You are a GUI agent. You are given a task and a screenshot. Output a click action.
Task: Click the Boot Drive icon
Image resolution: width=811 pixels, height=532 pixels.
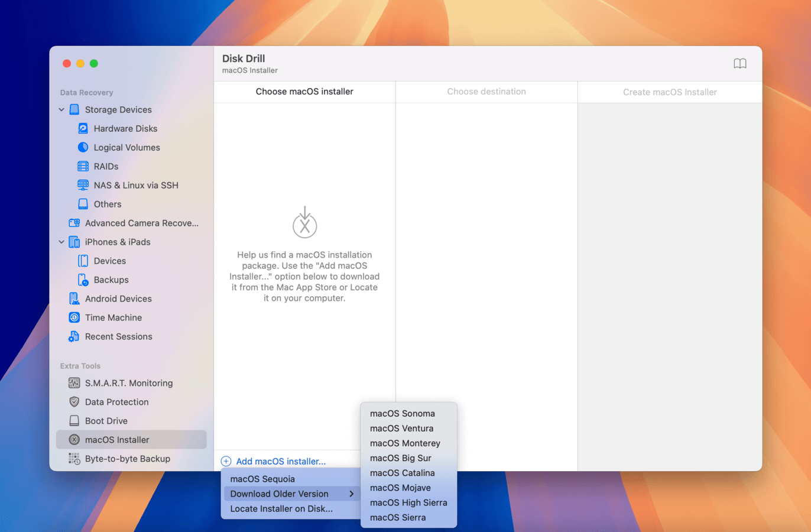point(74,421)
